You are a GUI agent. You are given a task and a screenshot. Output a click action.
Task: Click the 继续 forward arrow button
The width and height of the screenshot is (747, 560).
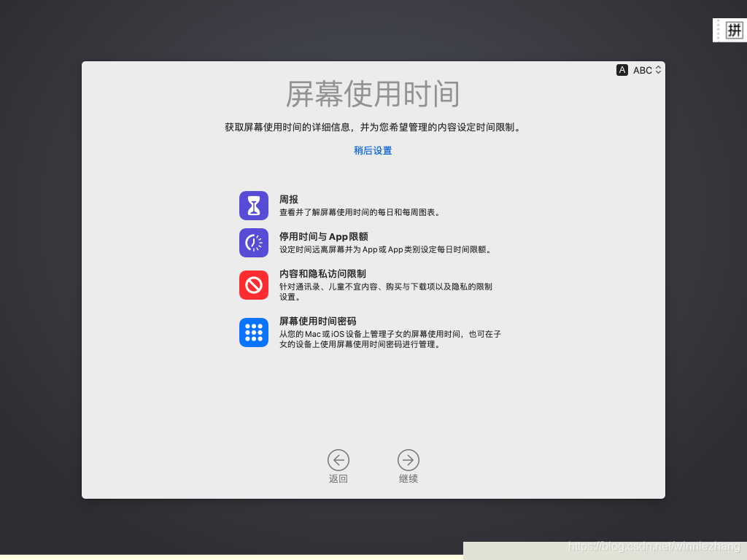coord(409,460)
